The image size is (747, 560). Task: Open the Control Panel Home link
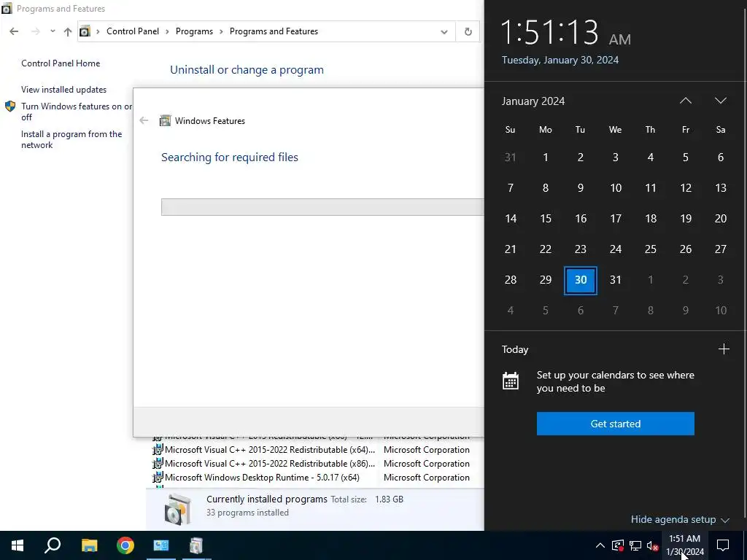click(x=61, y=63)
